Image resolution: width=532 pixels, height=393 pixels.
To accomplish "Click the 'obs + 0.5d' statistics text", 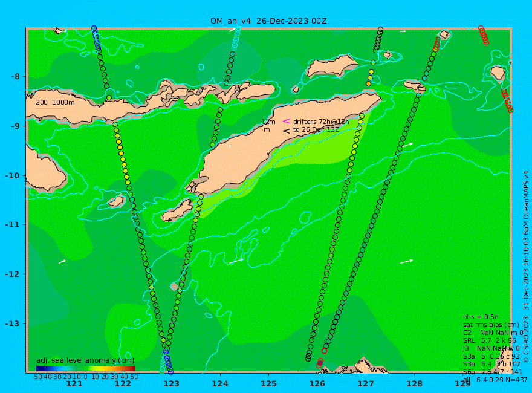I will 481,317.
